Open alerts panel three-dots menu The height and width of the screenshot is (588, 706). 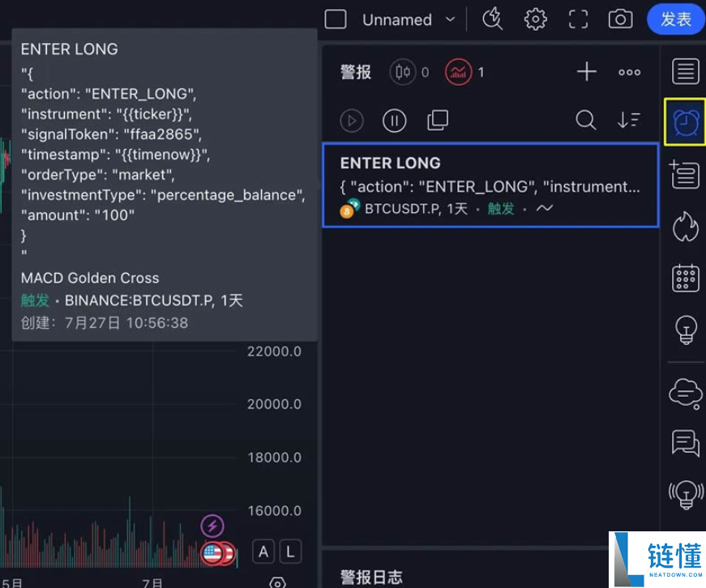coord(629,72)
